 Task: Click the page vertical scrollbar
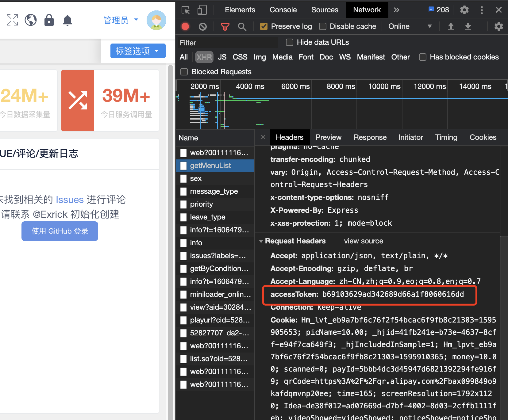tap(171, 242)
